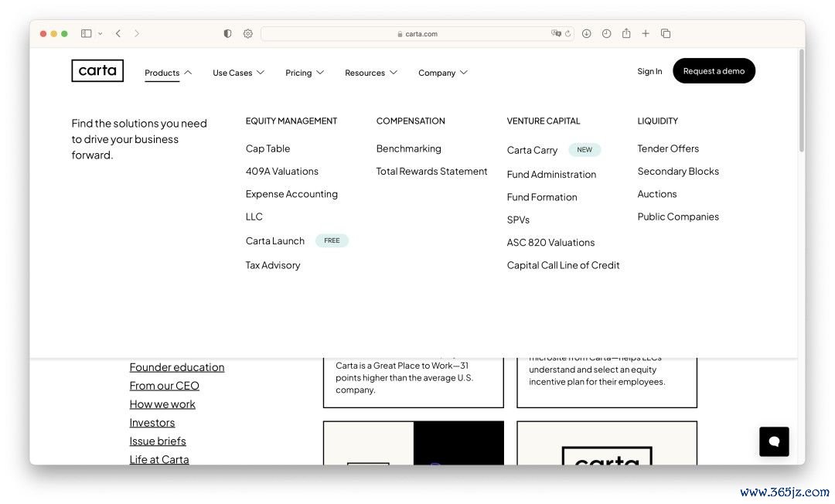Click the Great Place to Work card
The image size is (835, 504).
(x=413, y=383)
